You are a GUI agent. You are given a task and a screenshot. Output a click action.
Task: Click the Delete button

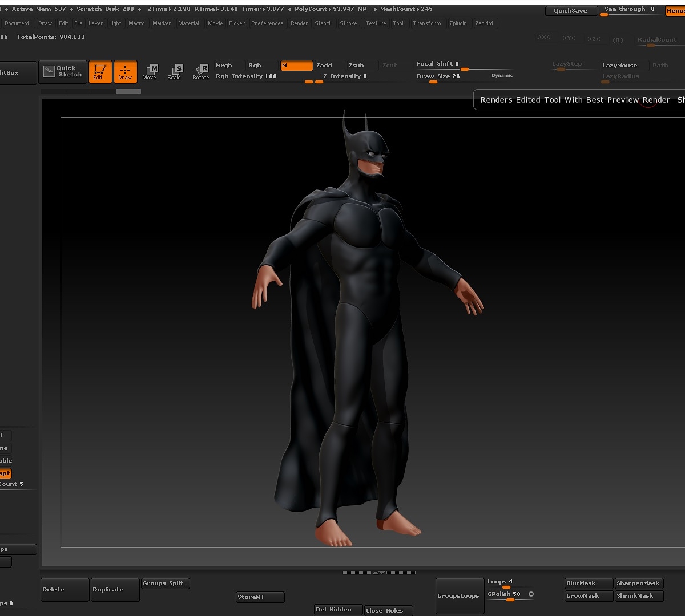(65, 590)
